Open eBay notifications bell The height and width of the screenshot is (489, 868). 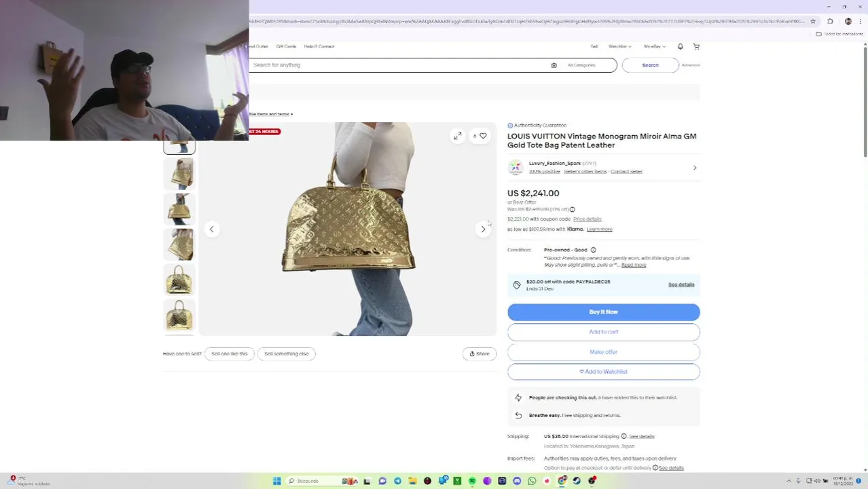pyautogui.click(x=680, y=46)
